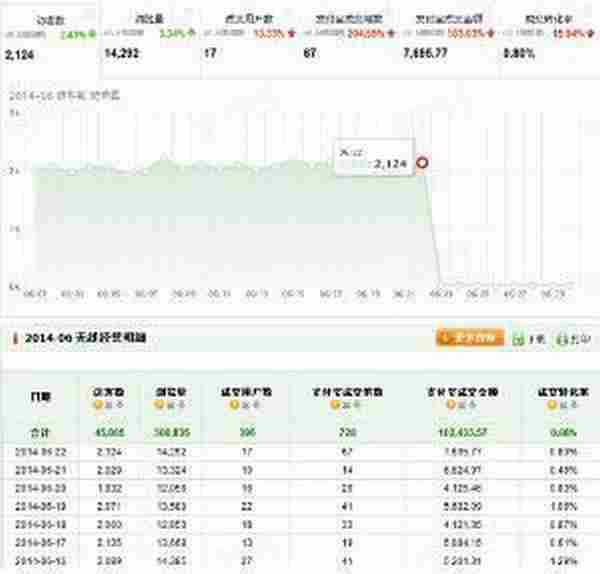This screenshot has width=600, height=574.
Task: Click the date column header in the table
Action: click(37, 398)
